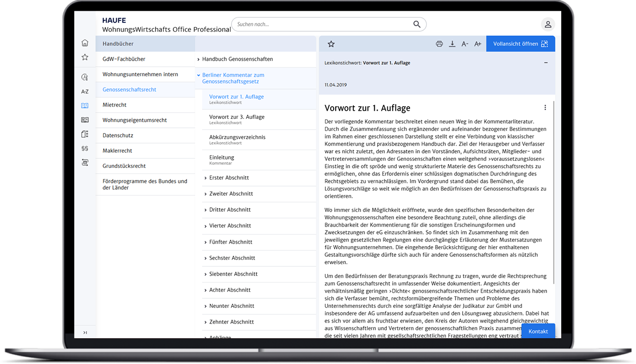Select Mietrecht category
Screen dimensions: 636x364
pyautogui.click(x=145, y=105)
